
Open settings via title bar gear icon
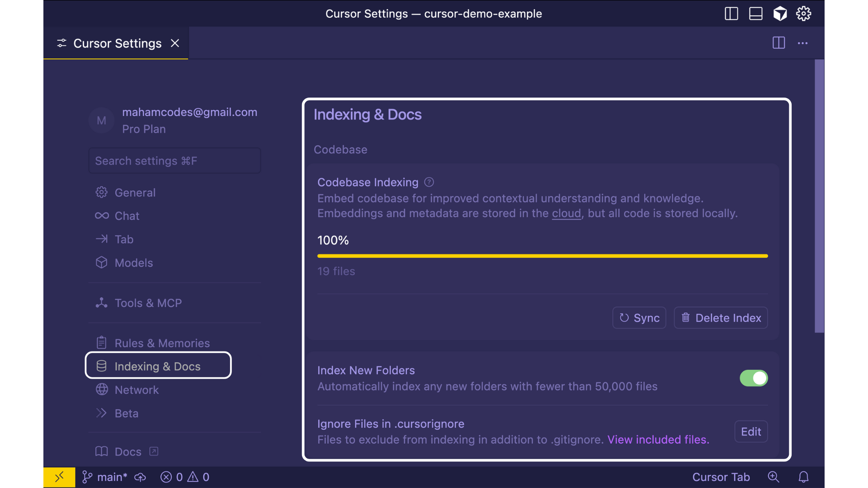click(x=803, y=14)
